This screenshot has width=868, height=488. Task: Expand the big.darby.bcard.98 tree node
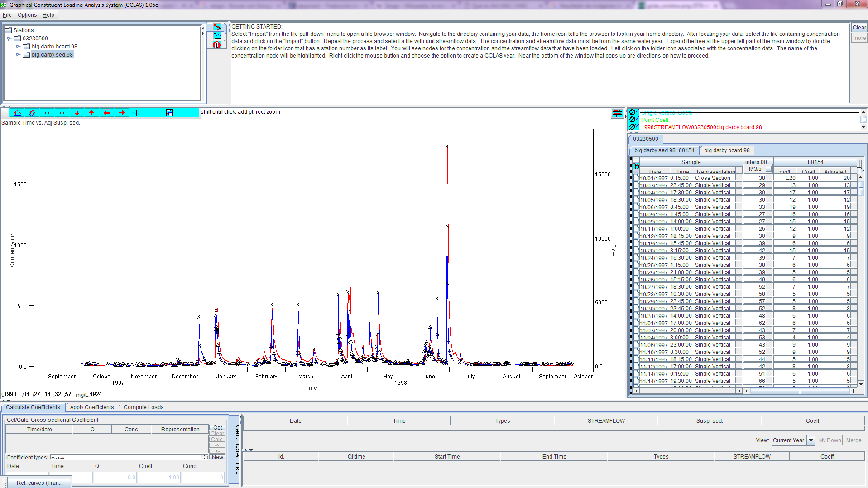click(x=18, y=46)
